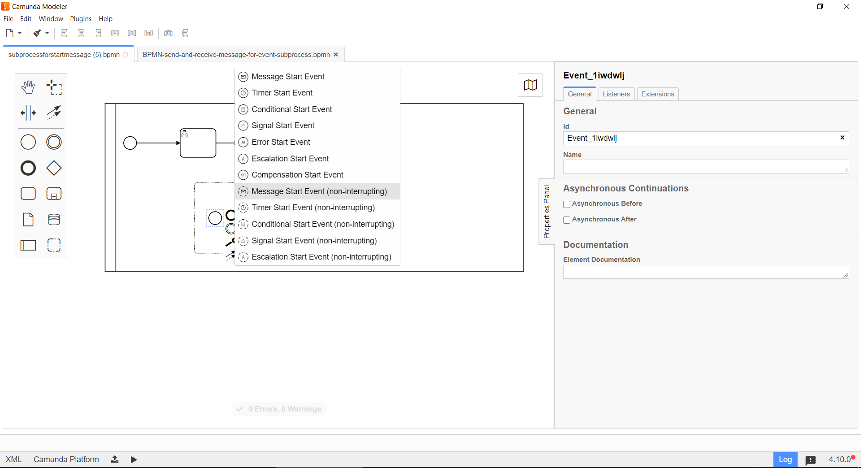The height and width of the screenshot is (468, 868).
Task: Close the BPMN-send-and-receive-message tab
Action: coord(336,55)
